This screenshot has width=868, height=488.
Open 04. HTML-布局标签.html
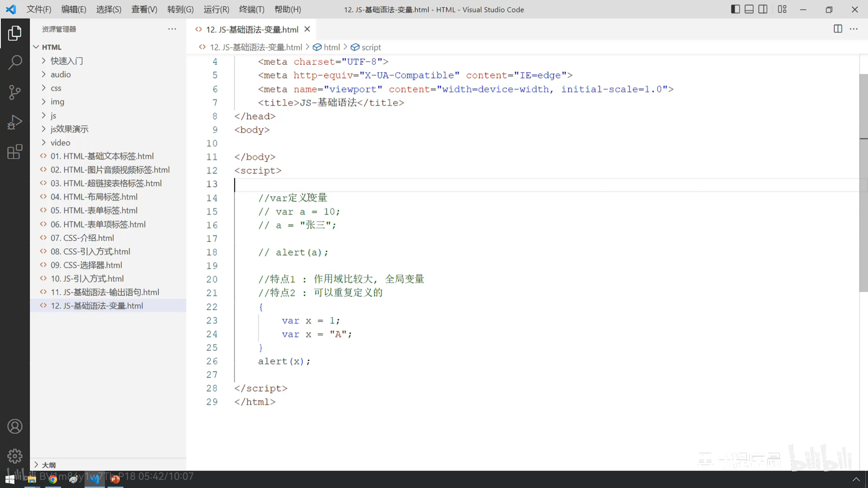(108, 197)
